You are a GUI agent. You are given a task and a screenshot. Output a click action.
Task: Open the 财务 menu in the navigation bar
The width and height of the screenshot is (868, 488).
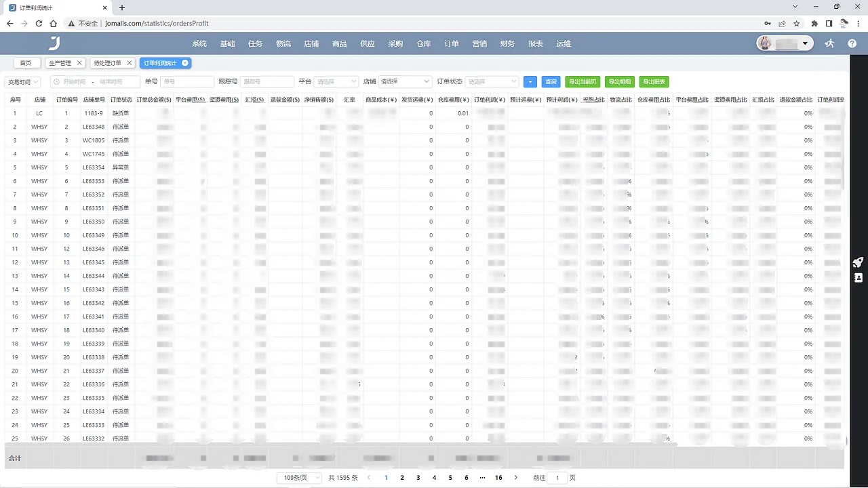[507, 43]
